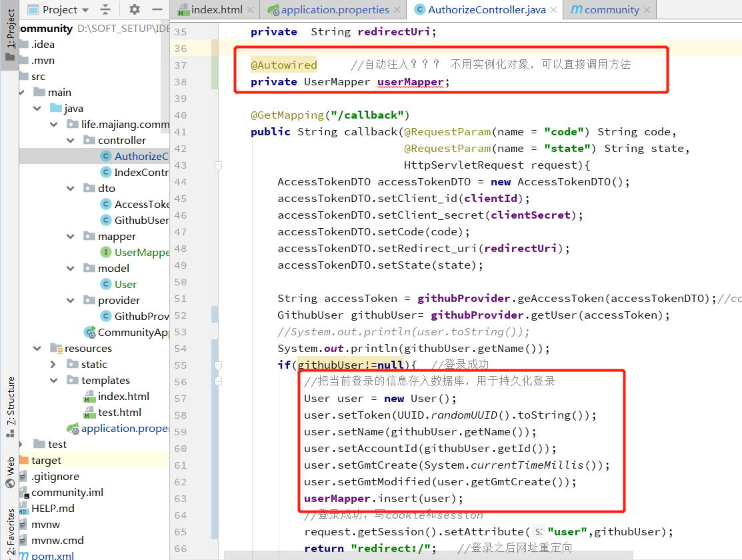Click the "/callback" mapping string
Image resolution: width=742 pixels, height=560 pixels.
[367, 115]
